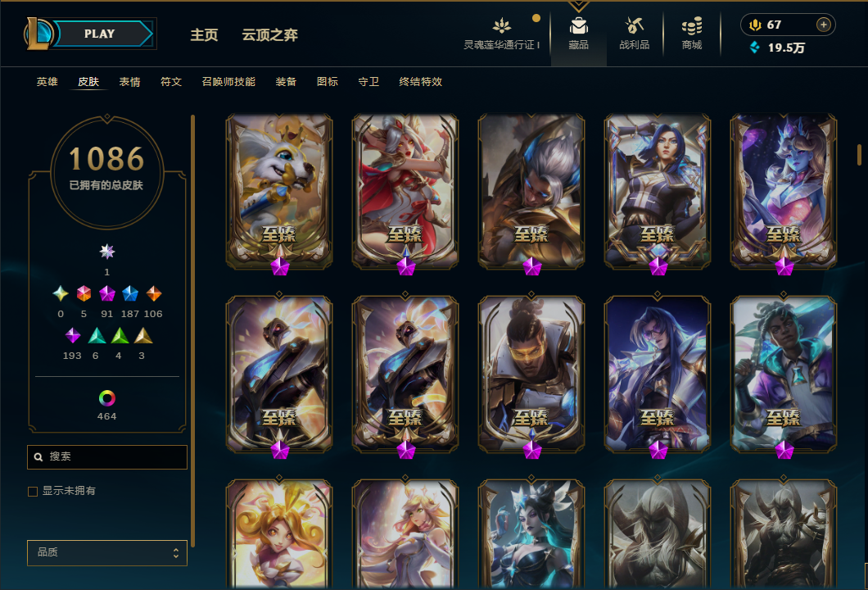Select the white dog 至臻 skin thumbnail
The width and height of the screenshot is (868, 590).
click(279, 193)
